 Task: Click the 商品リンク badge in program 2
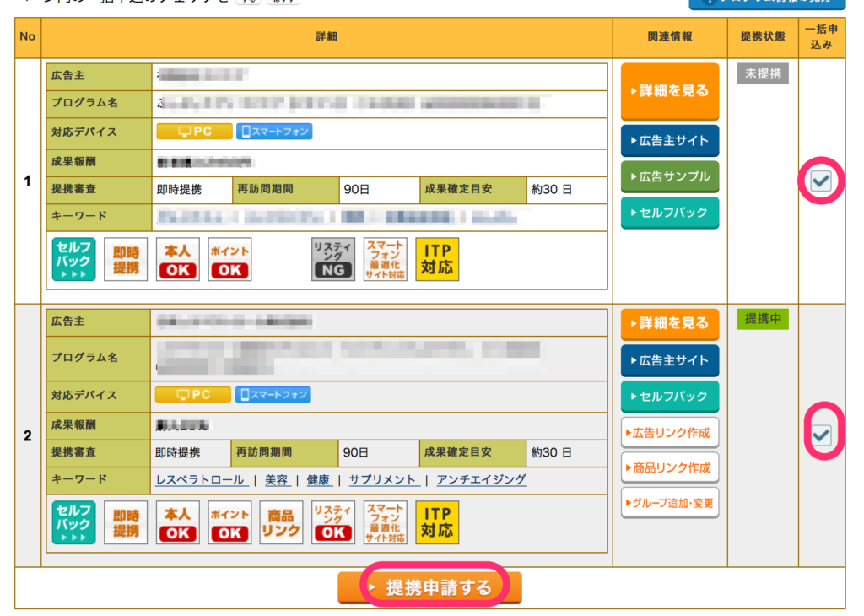281,522
